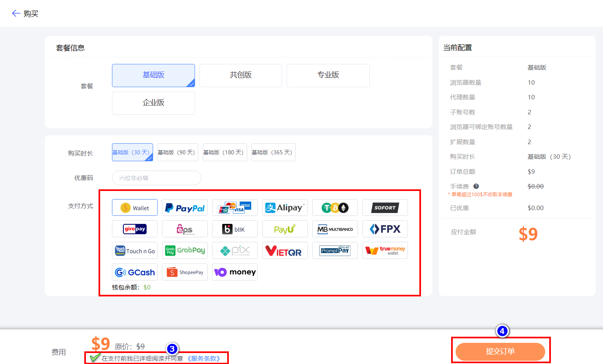Click the 原价 $9 original price text

129,346
